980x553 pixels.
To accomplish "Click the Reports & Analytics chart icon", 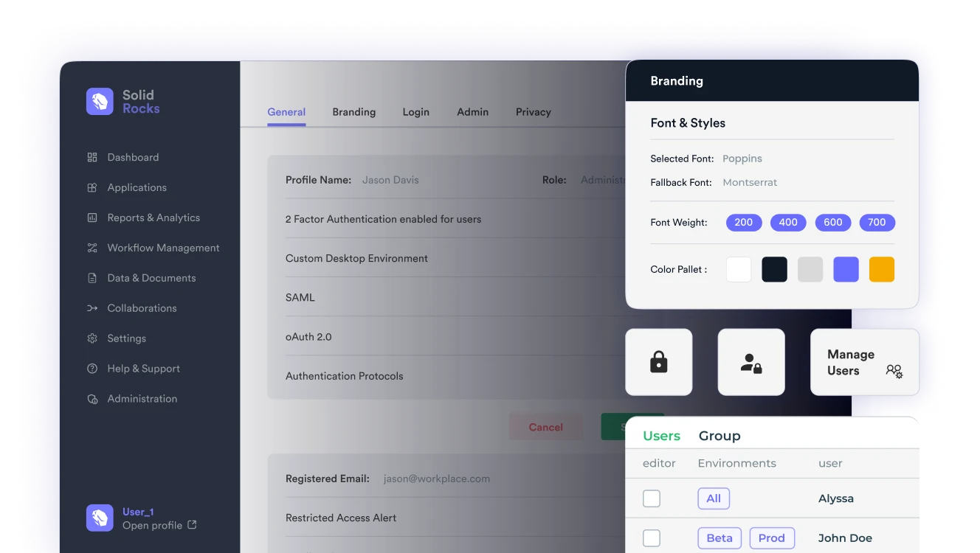I will pos(92,218).
